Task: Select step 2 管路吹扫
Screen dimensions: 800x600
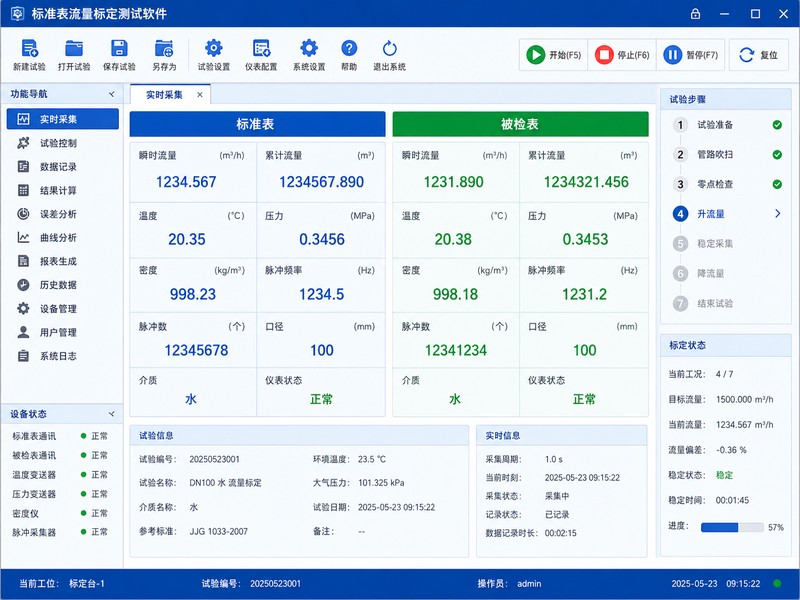Action: click(x=727, y=155)
